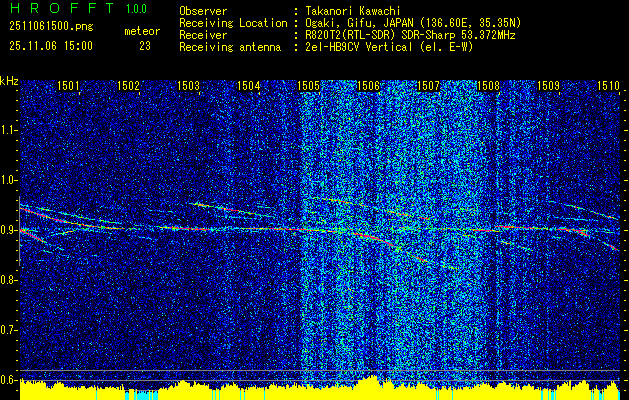Select receiver R820T2(RTL-SDR) SDR-Sharp 53.372MHz
This screenshot has height=400, width=629.
(x=410, y=35)
